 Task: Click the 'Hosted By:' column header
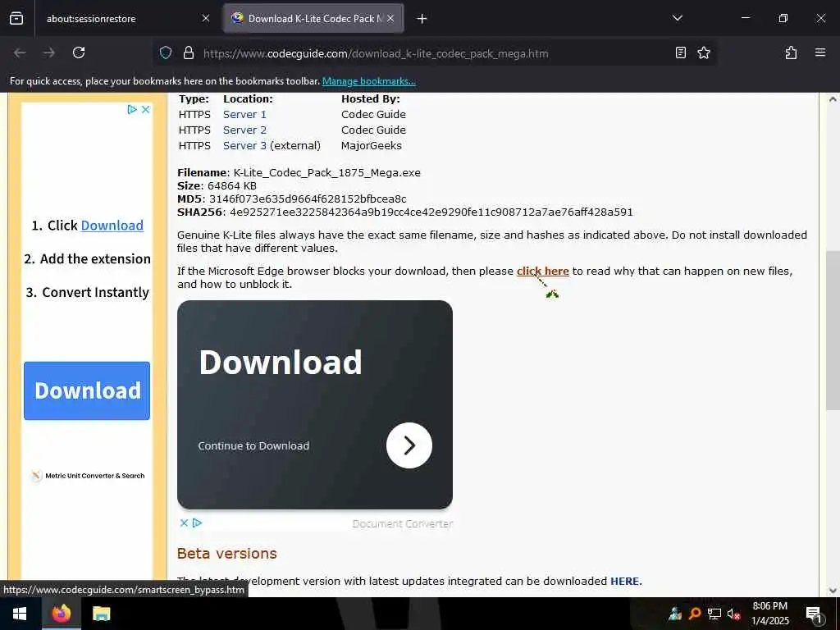371,99
